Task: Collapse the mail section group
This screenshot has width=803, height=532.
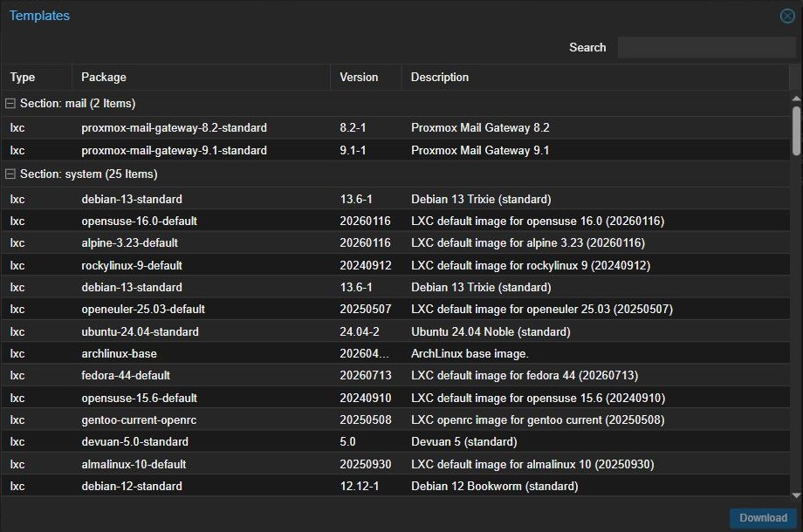Action: 10,103
